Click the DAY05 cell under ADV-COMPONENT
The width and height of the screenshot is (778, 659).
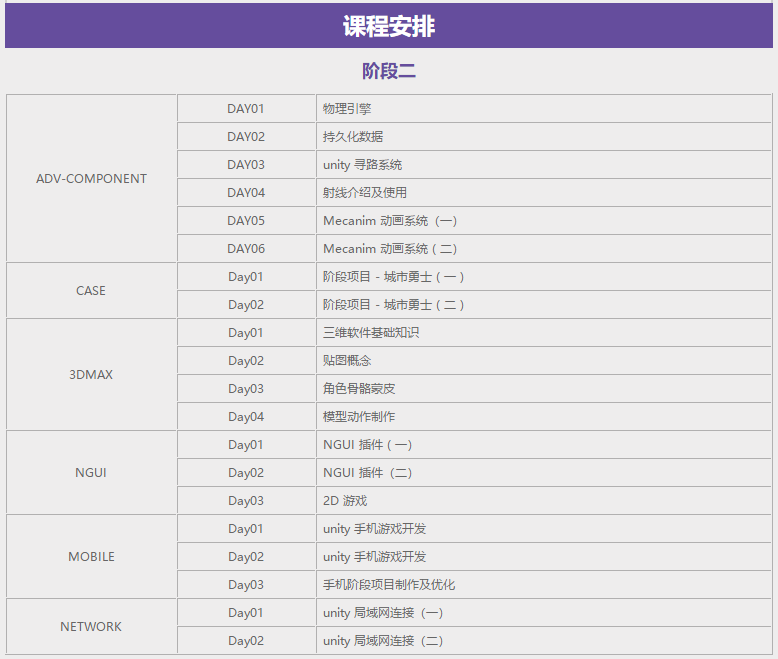coord(246,221)
